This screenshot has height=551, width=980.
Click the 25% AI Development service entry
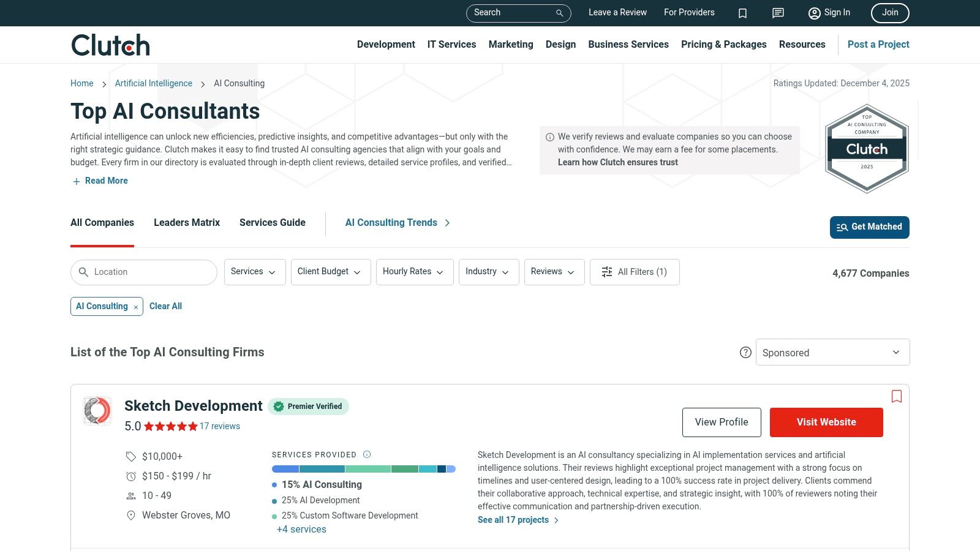tap(316, 500)
